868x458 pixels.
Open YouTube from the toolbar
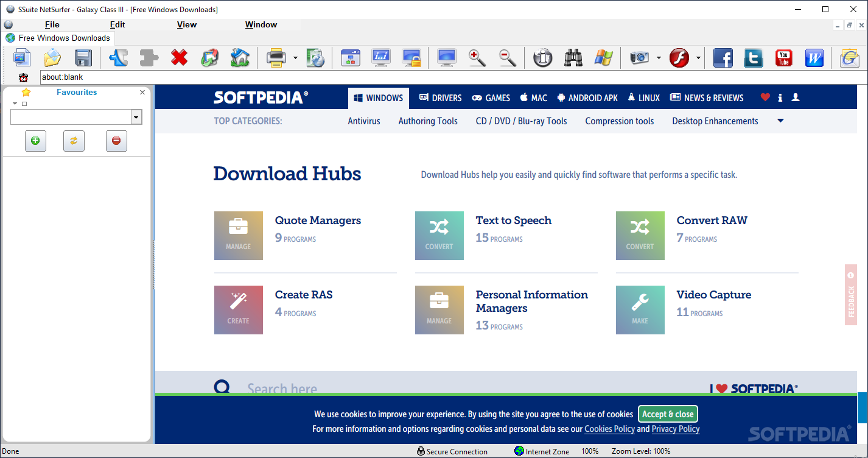(783, 58)
